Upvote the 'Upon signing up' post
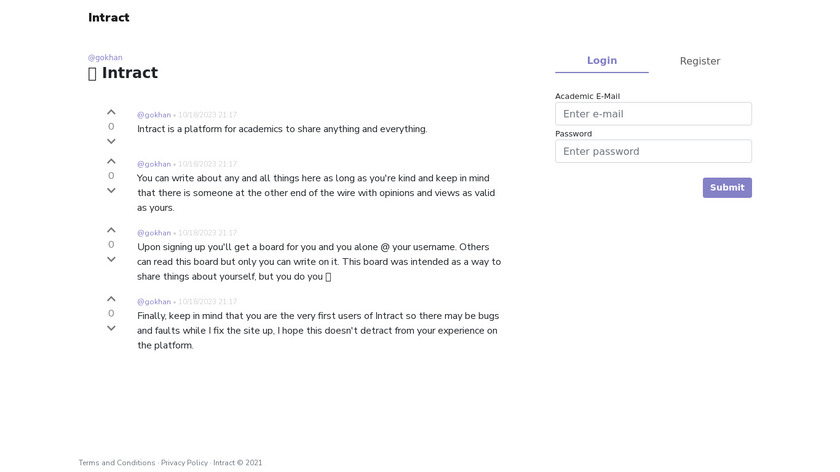Screen dimensions: 840x472 (x=111, y=230)
